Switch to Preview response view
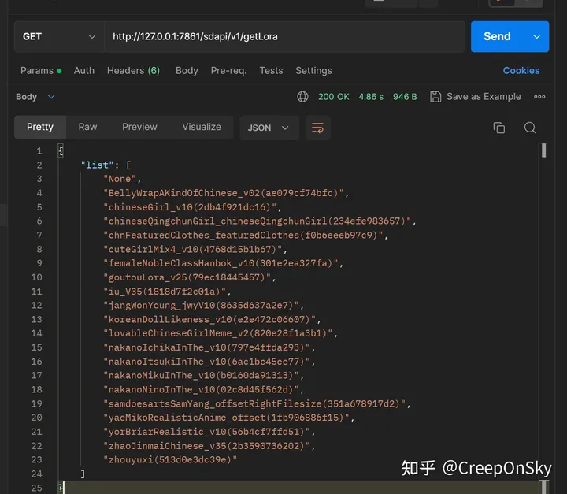This screenshot has height=494, width=568. tap(140, 127)
